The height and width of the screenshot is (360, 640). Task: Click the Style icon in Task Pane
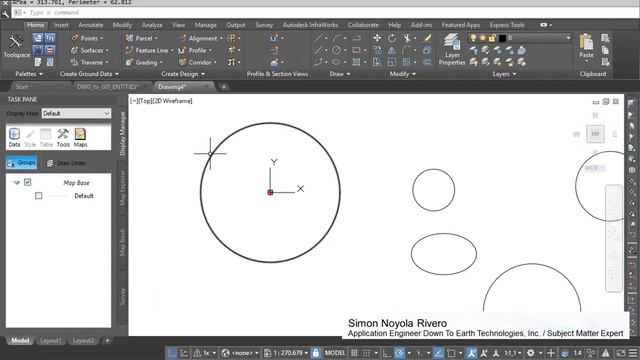(x=30, y=138)
